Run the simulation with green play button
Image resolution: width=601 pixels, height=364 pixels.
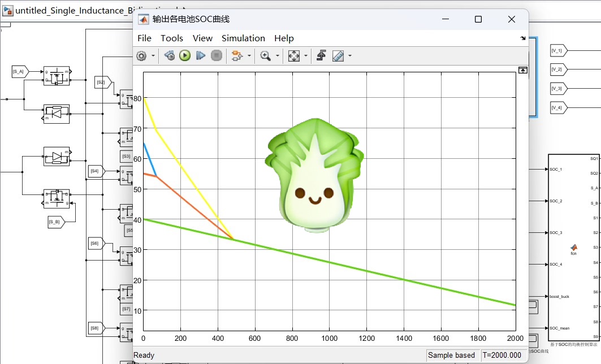[x=185, y=55]
